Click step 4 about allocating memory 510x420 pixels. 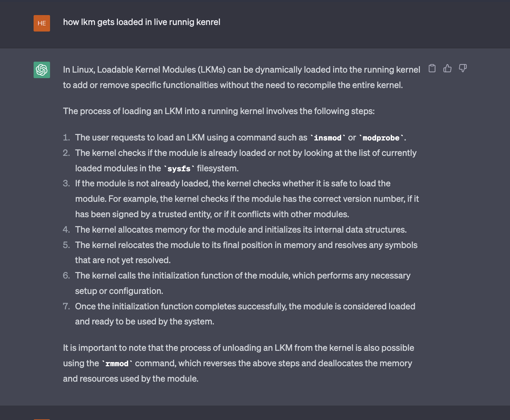(x=241, y=230)
